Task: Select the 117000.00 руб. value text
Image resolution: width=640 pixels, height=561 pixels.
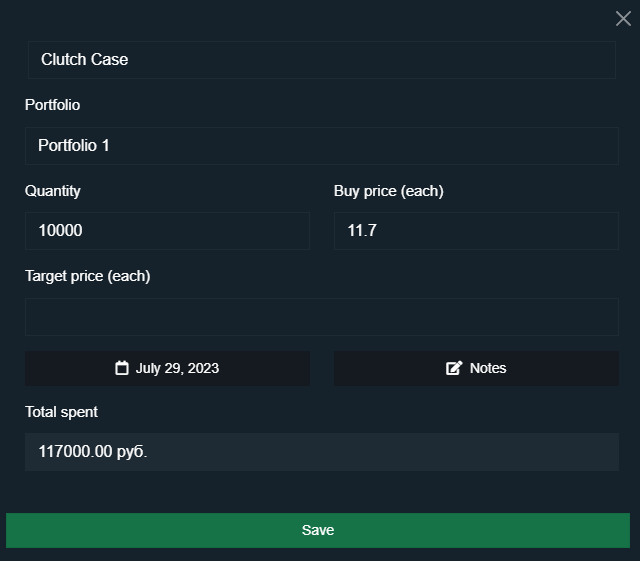Action: pos(93,452)
